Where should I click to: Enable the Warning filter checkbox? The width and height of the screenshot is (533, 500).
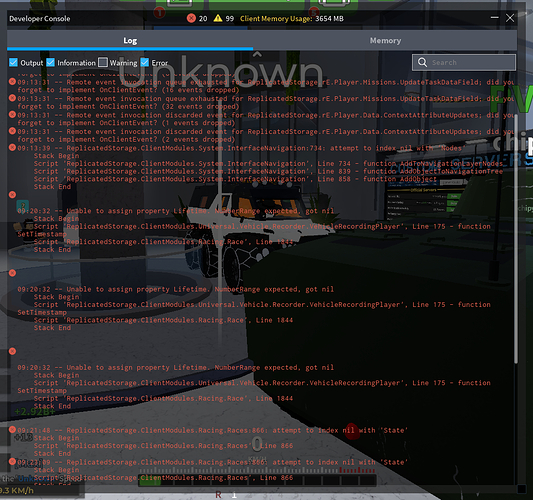tap(103, 62)
